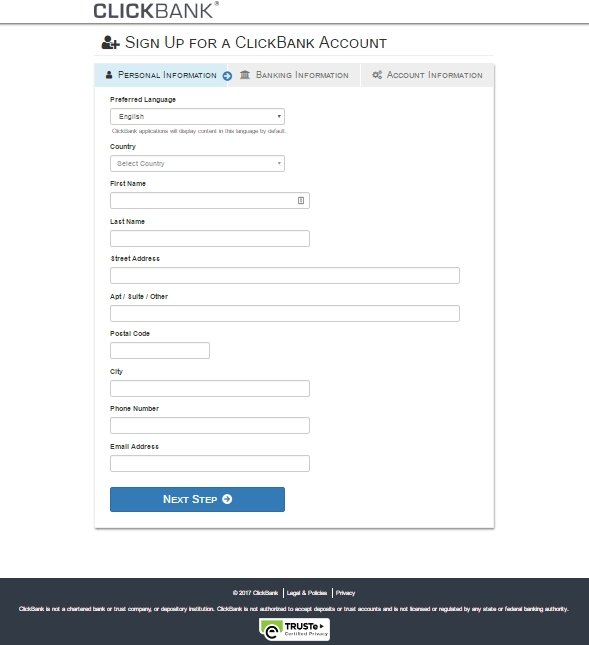Open the Legal & Policies link
The height and width of the screenshot is (645, 589).
[307, 593]
